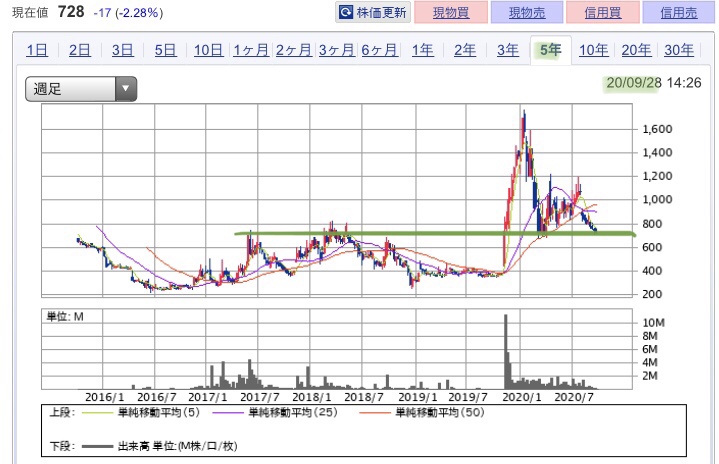Image resolution: width=719 pixels, height=464 pixels.
Task: Click the 単純移動平均(5) legend entry
Action: [x=159, y=412]
